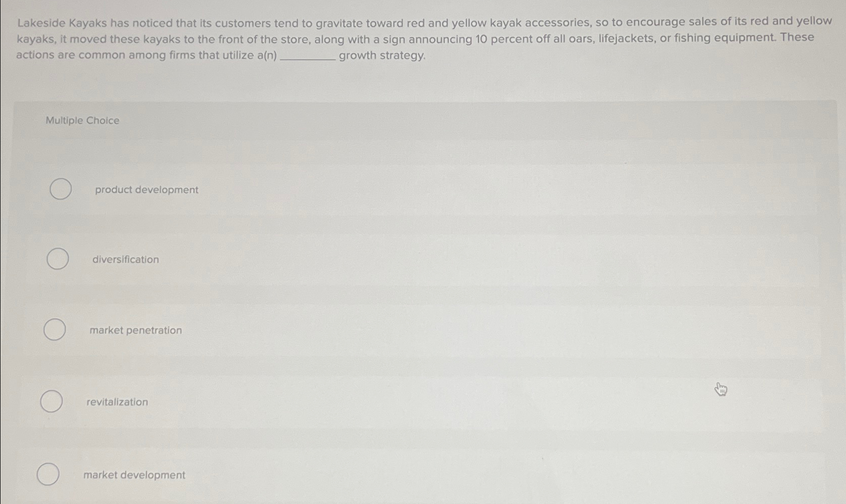
Task: Click the product development answer row
Action: (x=352, y=190)
